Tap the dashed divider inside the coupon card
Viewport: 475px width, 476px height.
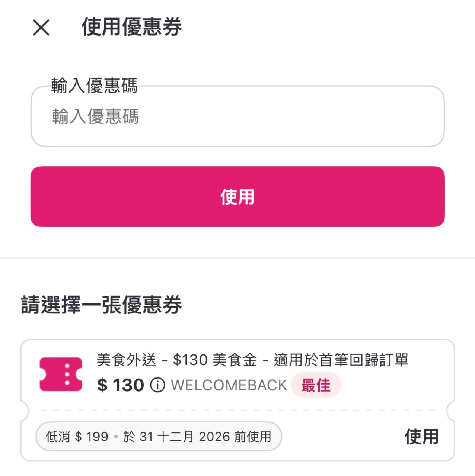pos(238,411)
